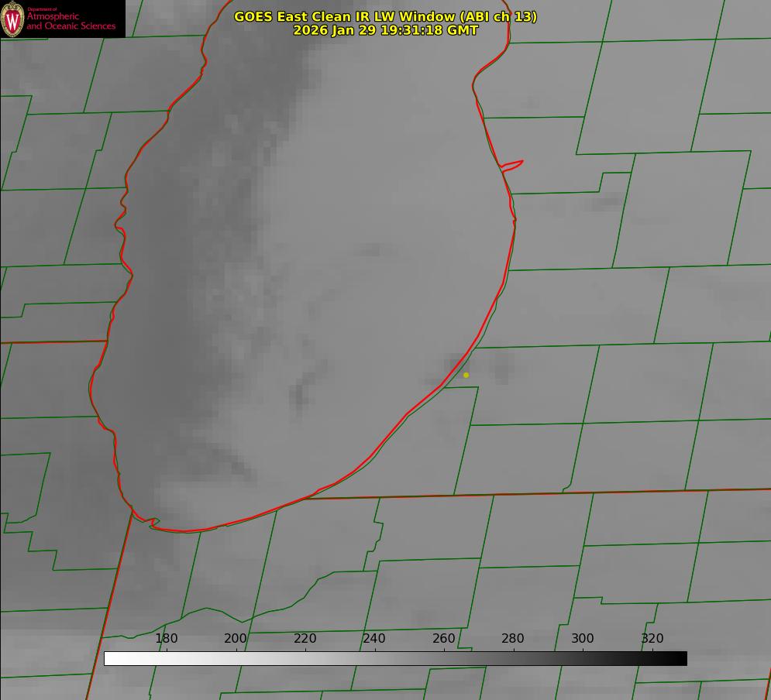Viewport: 771px width, 700px height.
Task: Click the UW crest logo icon
Action: pos(12,19)
